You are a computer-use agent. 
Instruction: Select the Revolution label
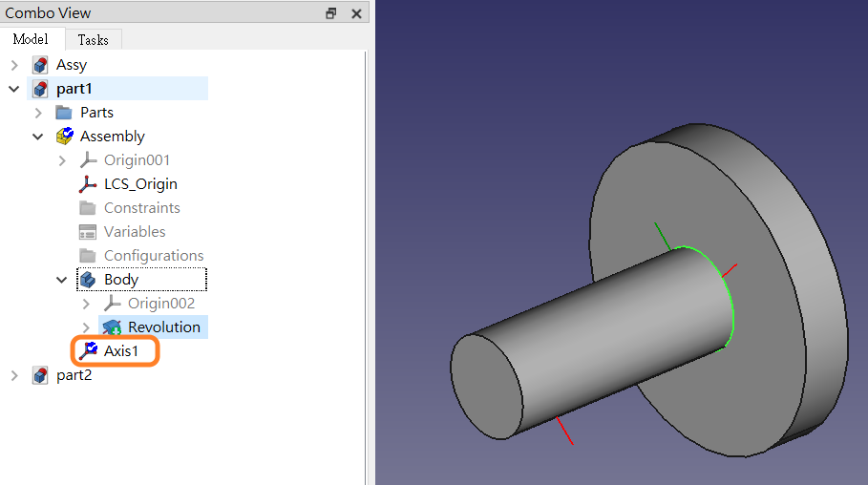pos(164,327)
